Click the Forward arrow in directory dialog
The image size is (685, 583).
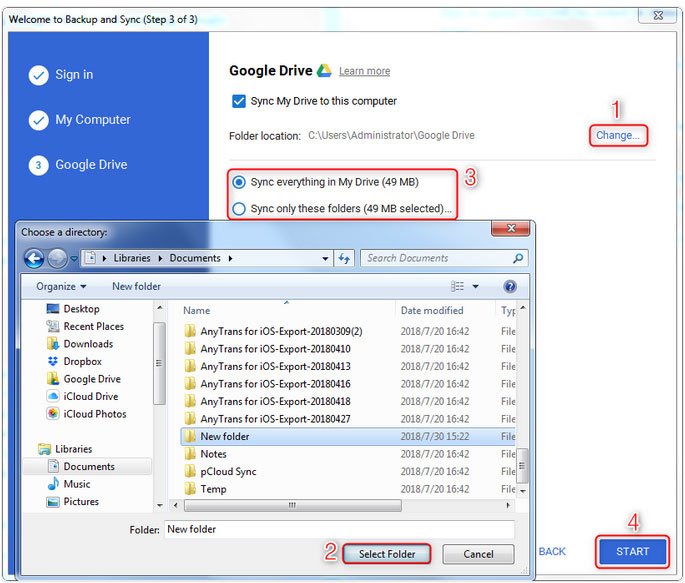(x=57, y=259)
